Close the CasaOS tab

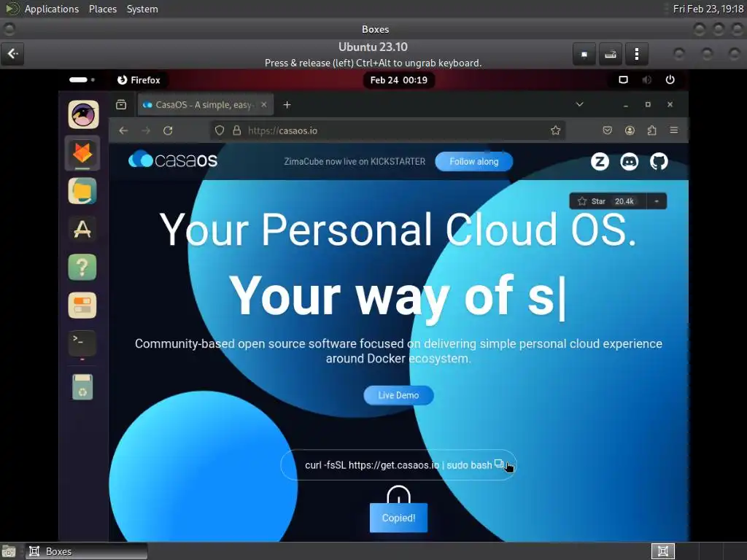point(263,105)
